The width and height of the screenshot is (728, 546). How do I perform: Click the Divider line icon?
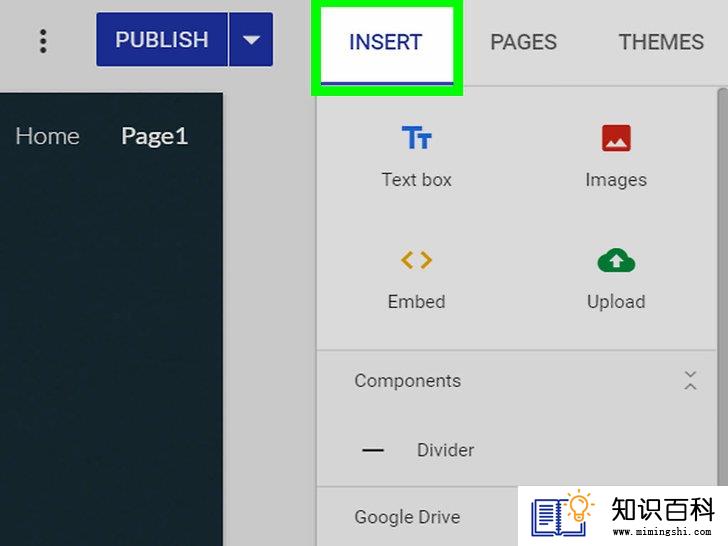click(373, 450)
